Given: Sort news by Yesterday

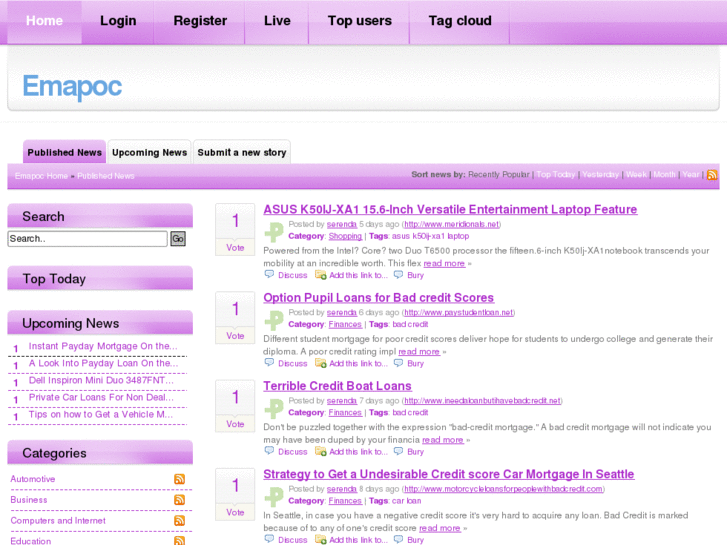Looking at the screenshot, I should pyautogui.click(x=600, y=174).
